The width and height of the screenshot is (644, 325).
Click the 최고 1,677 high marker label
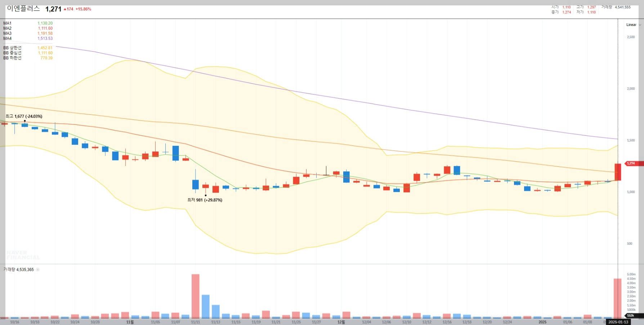click(24, 116)
